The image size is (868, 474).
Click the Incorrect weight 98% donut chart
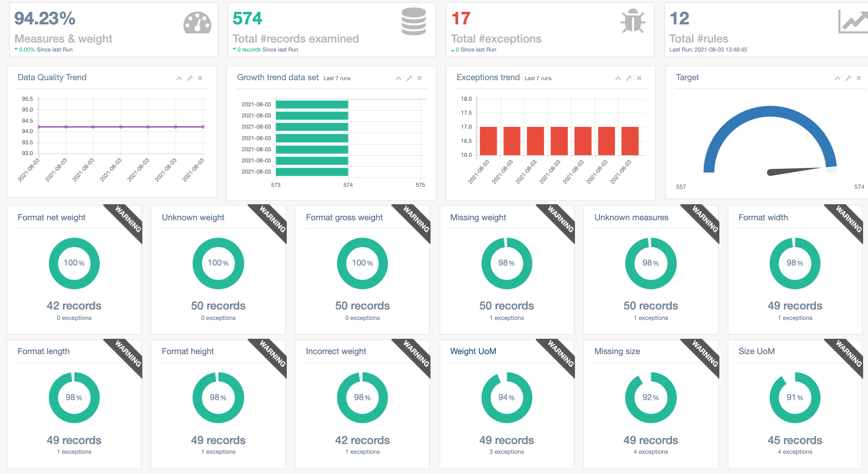(x=362, y=397)
